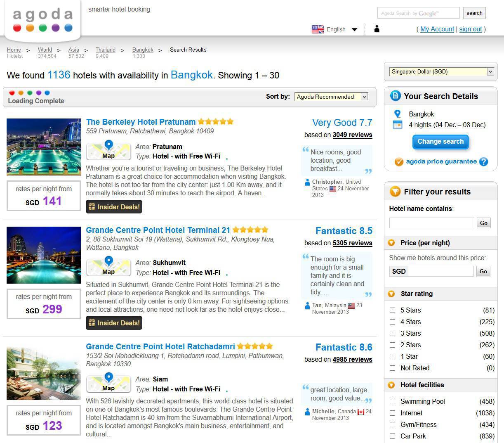Click the reviewer icon next to Michelle
Viewport: 504px width, 443px height.
(307, 412)
